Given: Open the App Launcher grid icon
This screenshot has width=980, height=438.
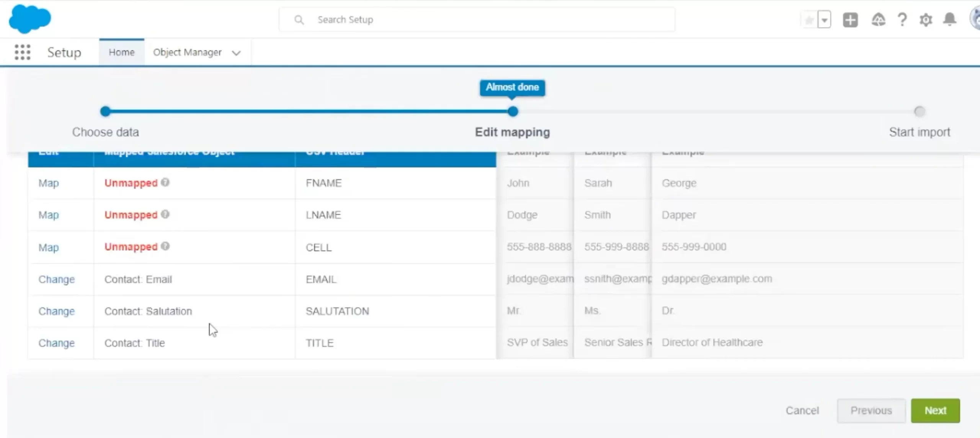Looking at the screenshot, I should 22,52.
